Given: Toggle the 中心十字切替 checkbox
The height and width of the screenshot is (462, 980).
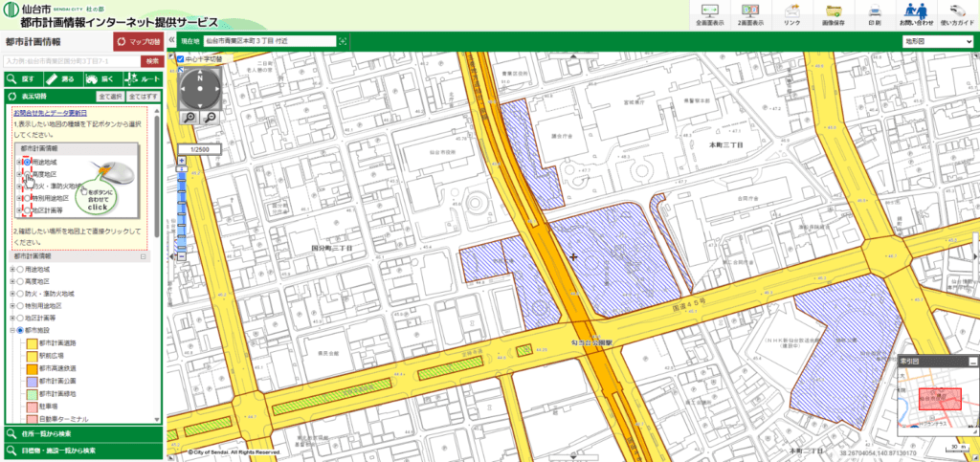Looking at the screenshot, I should click(181, 58).
